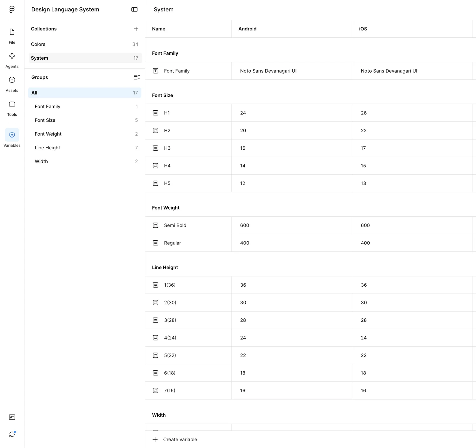Click the Line Height section heading in table
476x448 pixels.
click(x=165, y=268)
